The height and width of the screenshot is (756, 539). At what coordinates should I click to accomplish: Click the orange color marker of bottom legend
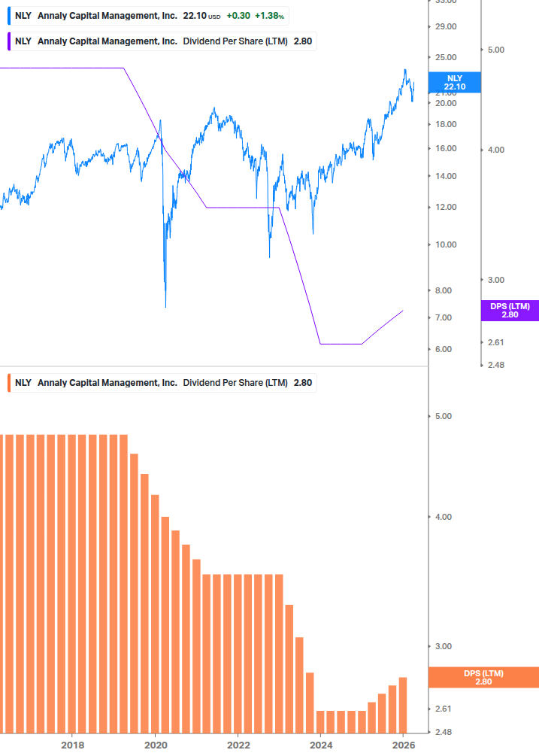pyautogui.click(x=9, y=383)
